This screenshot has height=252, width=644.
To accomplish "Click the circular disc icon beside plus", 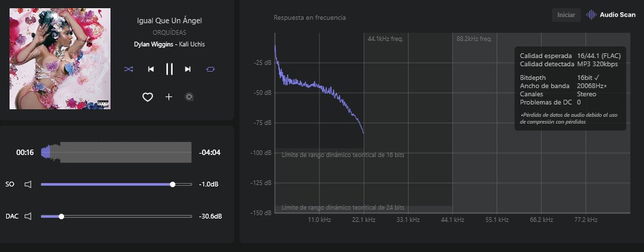I will pos(189,97).
